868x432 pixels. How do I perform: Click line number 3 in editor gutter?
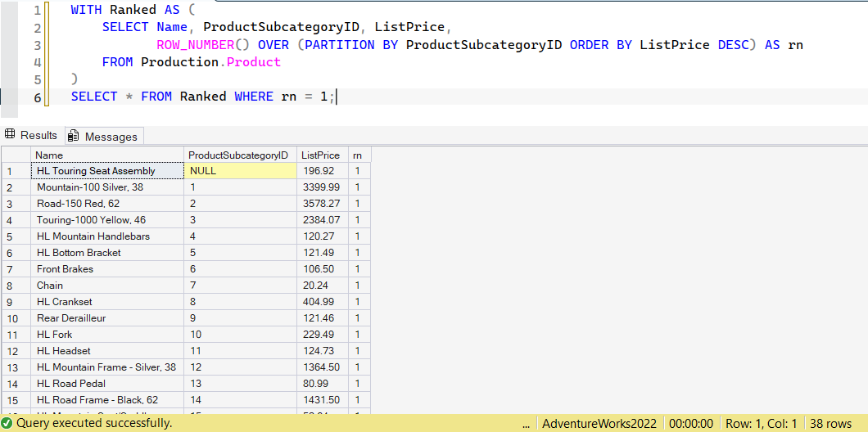tap(37, 45)
